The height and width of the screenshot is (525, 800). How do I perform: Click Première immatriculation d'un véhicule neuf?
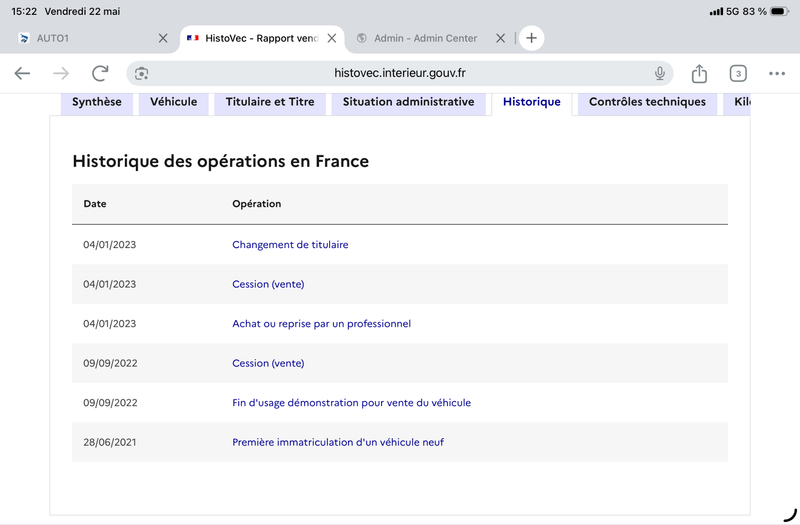tap(338, 442)
